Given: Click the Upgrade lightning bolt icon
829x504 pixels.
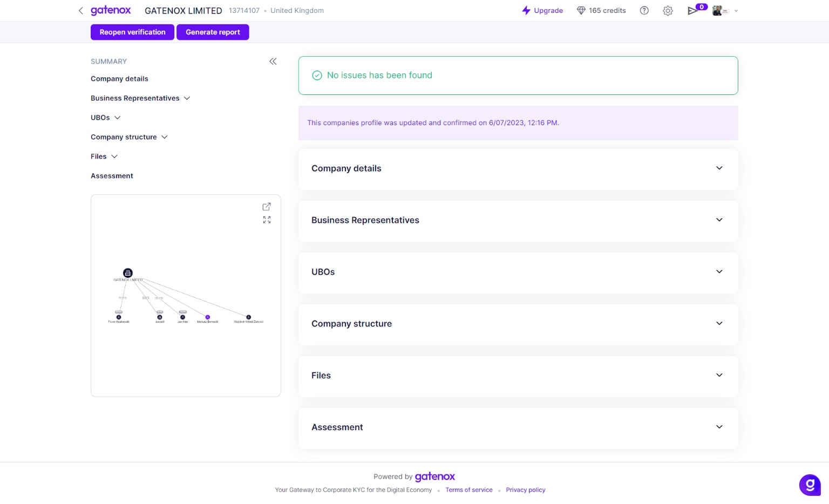Looking at the screenshot, I should pos(526,10).
